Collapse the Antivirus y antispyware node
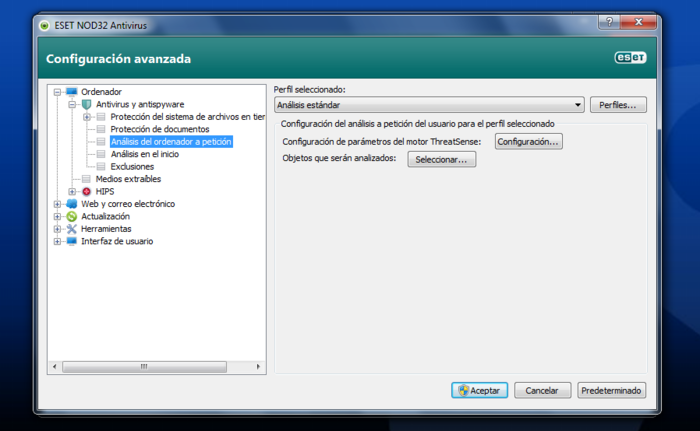This screenshot has height=431, width=700. [x=72, y=105]
